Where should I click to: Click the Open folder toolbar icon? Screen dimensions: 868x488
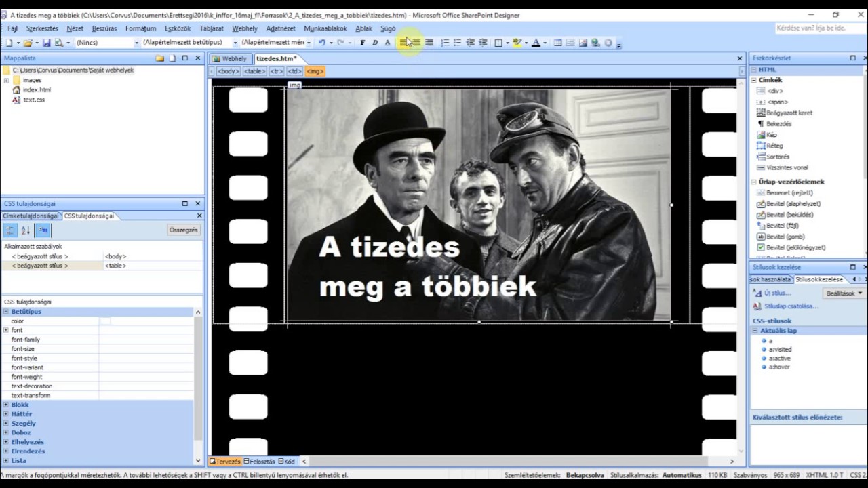28,43
